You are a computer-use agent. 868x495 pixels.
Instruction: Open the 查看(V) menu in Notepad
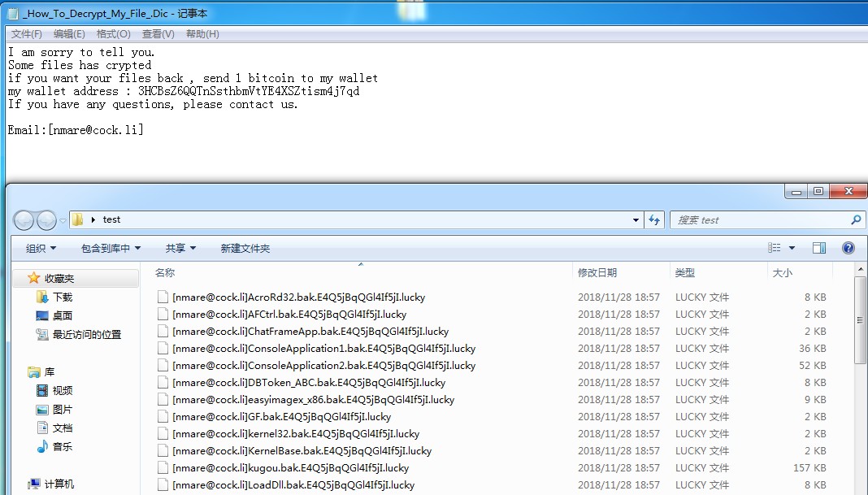pos(158,34)
